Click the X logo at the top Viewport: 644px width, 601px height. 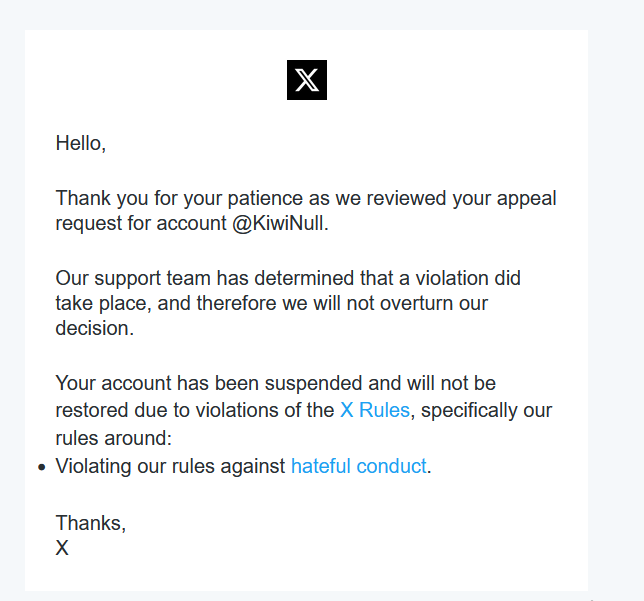coord(307,80)
